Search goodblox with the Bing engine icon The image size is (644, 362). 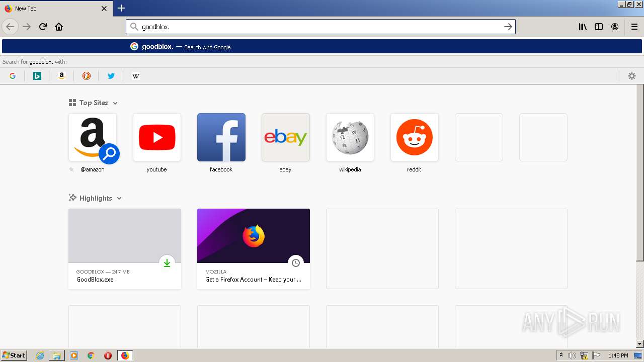(37, 76)
